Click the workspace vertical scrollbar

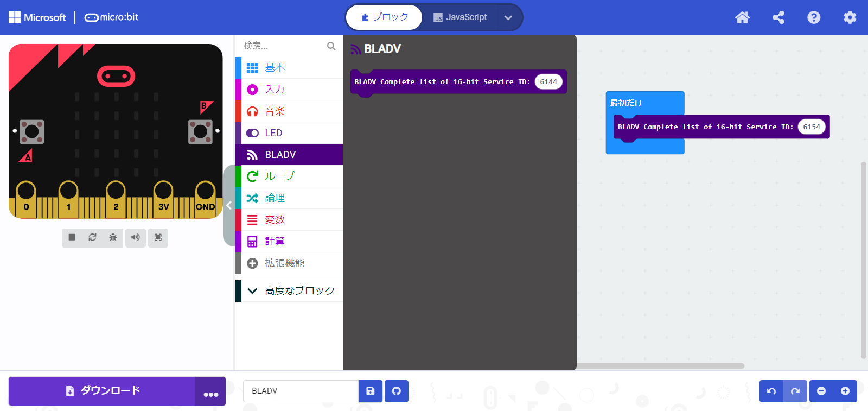[864, 260]
